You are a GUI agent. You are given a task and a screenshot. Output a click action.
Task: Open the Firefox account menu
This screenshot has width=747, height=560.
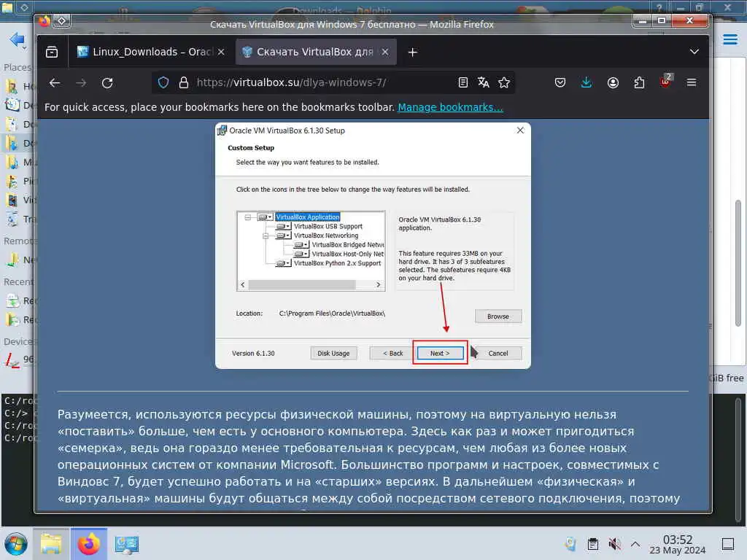(613, 82)
